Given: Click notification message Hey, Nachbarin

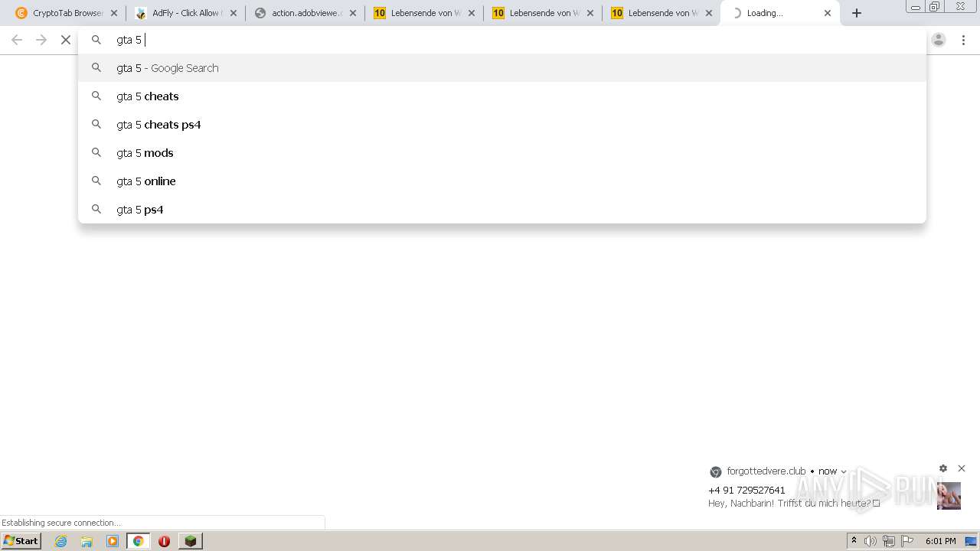Looking at the screenshot, I should click(794, 504).
